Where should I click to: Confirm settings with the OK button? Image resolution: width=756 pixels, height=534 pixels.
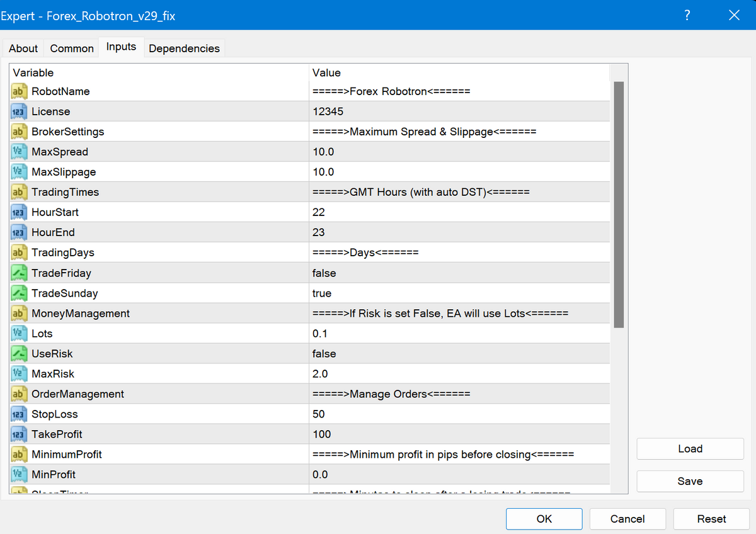click(544, 519)
